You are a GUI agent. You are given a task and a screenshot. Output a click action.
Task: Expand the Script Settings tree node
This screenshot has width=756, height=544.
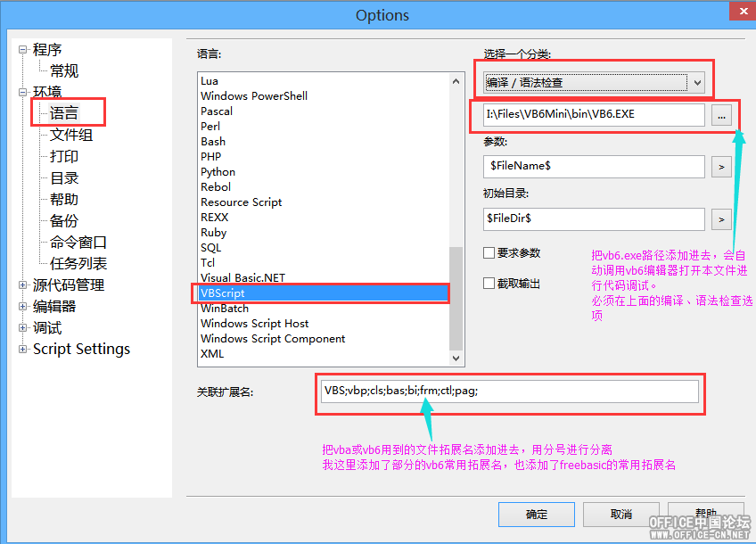22,350
